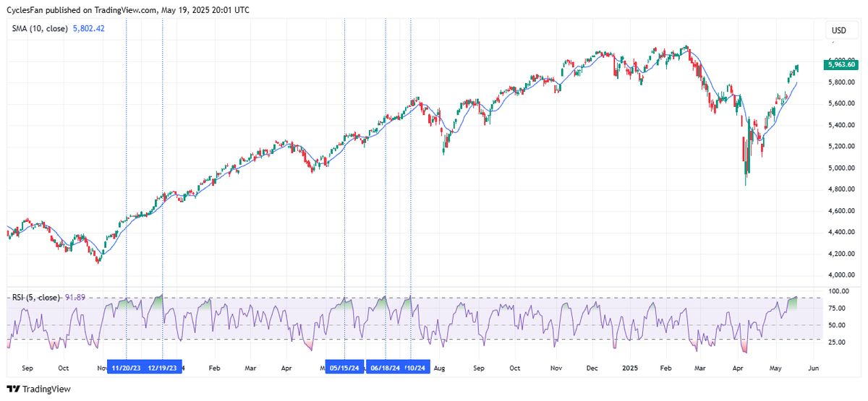This screenshot has height=401, width=868.
Task: Click the published-by header text by CyclesFan
Action: click(x=129, y=9)
